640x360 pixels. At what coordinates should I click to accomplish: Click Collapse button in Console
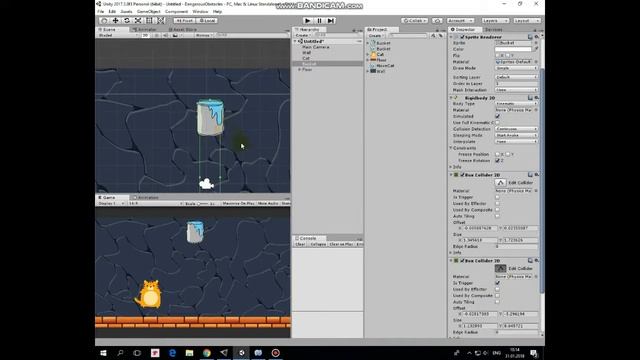click(318, 244)
